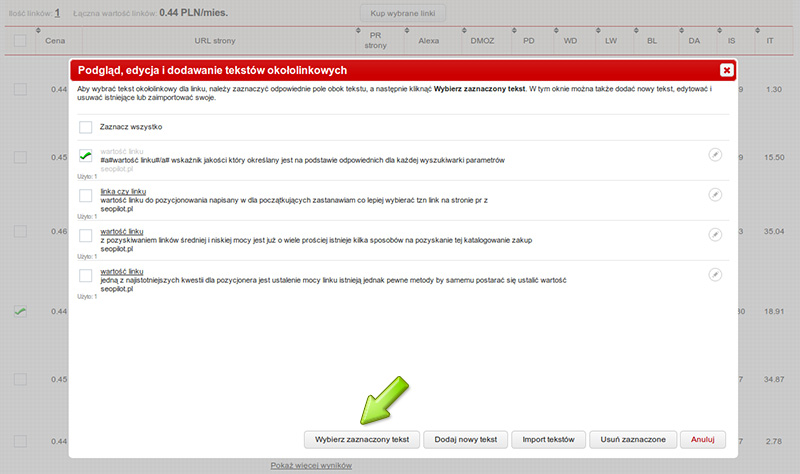Click edit pencil for 'linka czy linku' entry
This screenshot has height=474, width=800.
(714, 194)
